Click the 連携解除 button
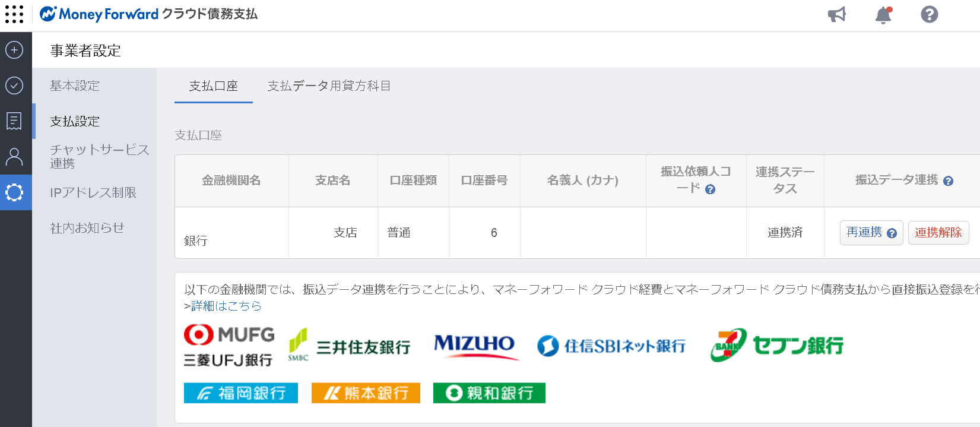Screen dimensions: 980x427 click(x=938, y=233)
